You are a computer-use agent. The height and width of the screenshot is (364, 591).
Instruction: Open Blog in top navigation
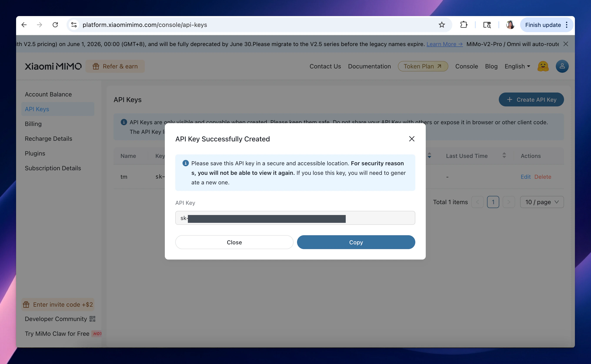(x=491, y=66)
